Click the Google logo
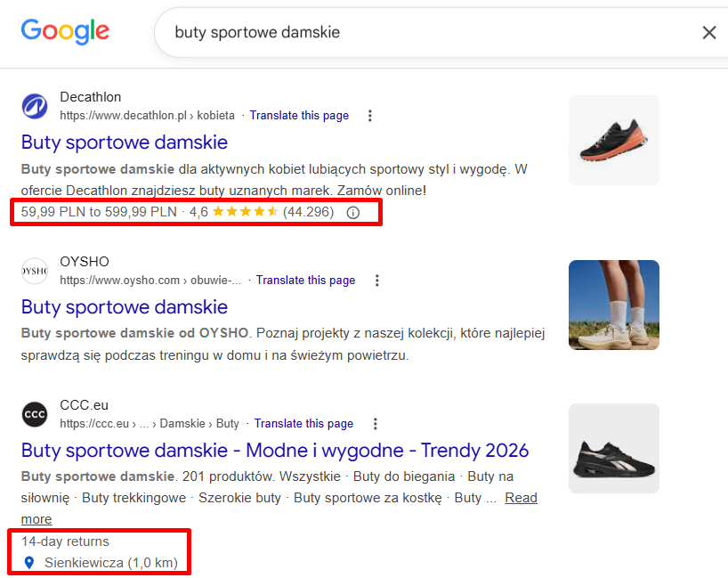The width and height of the screenshot is (728, 578). pyautogui.click(x=65, y=31)
